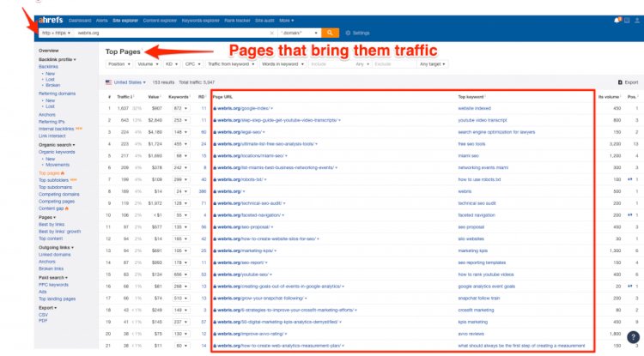
Task: Open the United States country dropdown
Action: tap(130, 82)
